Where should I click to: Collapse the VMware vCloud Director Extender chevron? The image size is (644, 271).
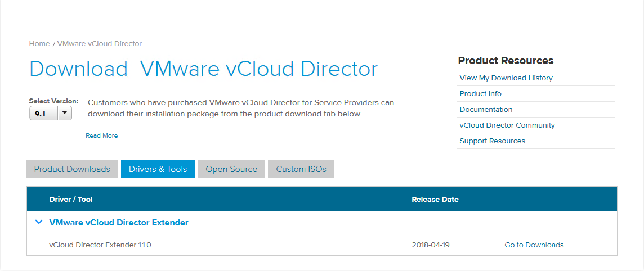point(39,222)
